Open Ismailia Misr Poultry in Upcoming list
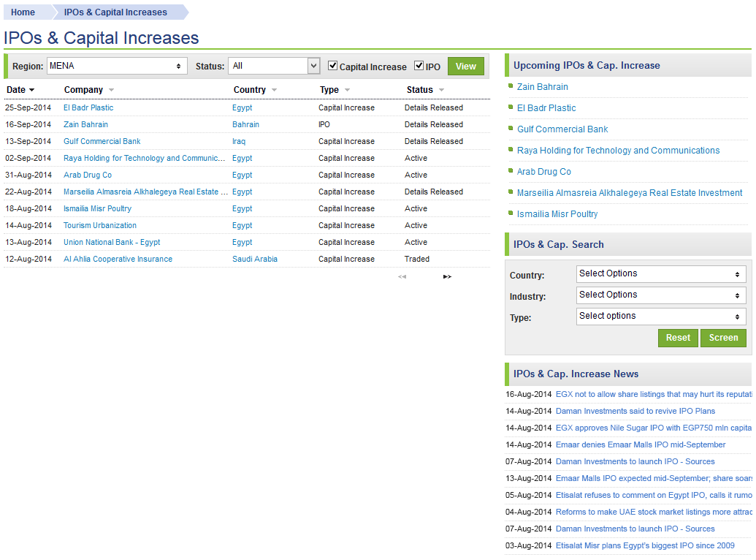The height and width of the screenshot is (560, 756). (x=557, y=214)
